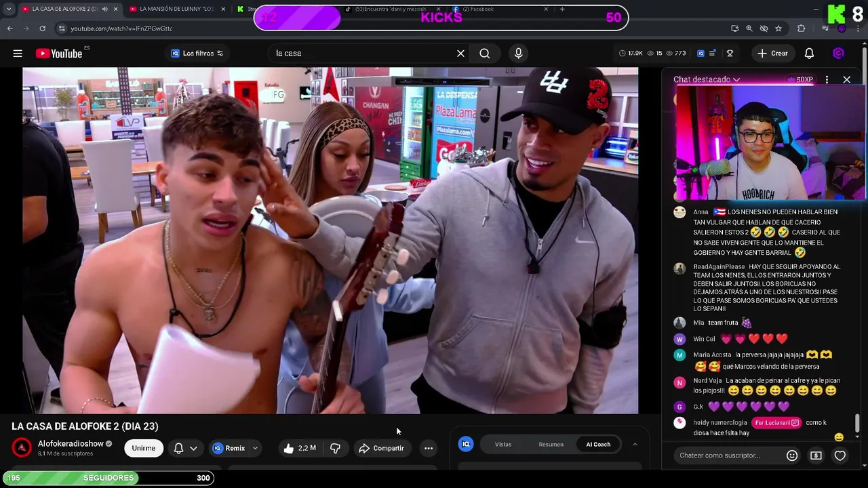Open Los filtros settings
The width and height of the screenshot is (868, 488).
point(197,54)
